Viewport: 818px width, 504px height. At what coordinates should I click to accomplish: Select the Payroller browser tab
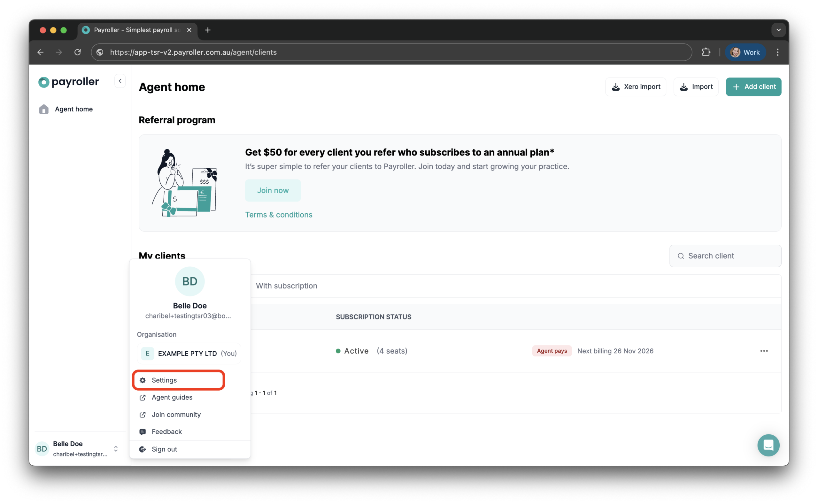click(x=138, y=30)
